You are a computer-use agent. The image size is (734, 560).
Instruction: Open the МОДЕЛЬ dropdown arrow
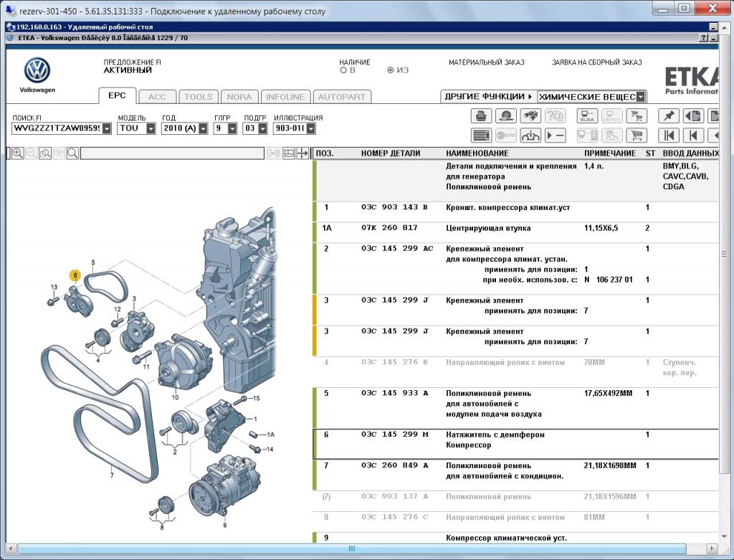[151, 128]
